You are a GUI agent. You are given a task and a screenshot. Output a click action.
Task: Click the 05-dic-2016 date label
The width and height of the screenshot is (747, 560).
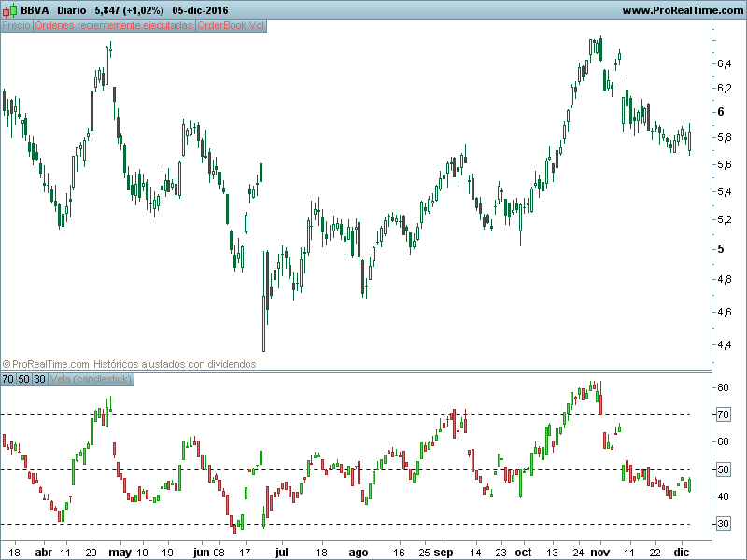pos(200,10)
